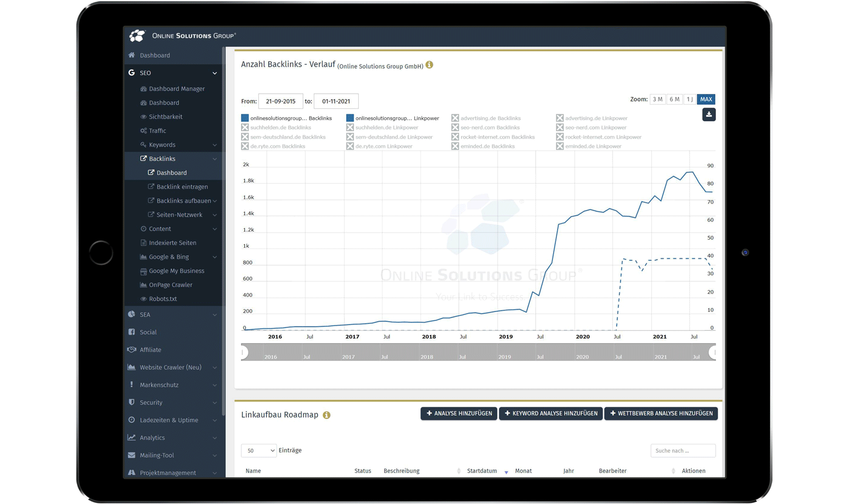Enable advertising.de Backlinks series

486,118
